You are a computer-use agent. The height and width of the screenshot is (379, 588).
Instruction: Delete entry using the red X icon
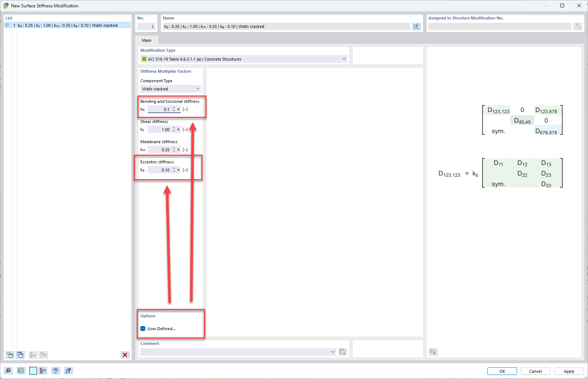(x=125, y=355)
